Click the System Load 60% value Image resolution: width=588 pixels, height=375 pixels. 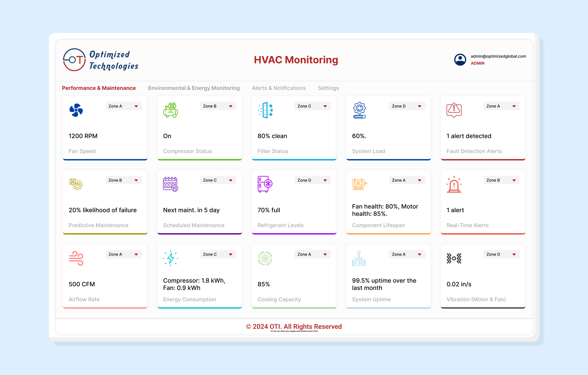359,136
